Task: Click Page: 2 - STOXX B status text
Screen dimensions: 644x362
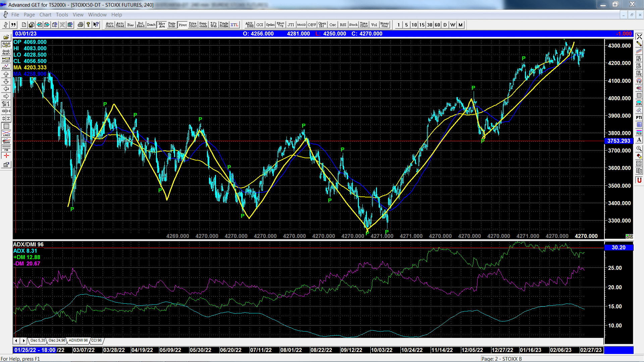Action: coord(501,359)
